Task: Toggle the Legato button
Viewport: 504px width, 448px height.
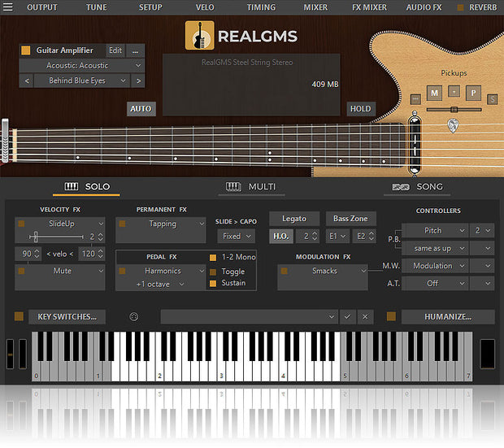Action: [x=294, y=219]
